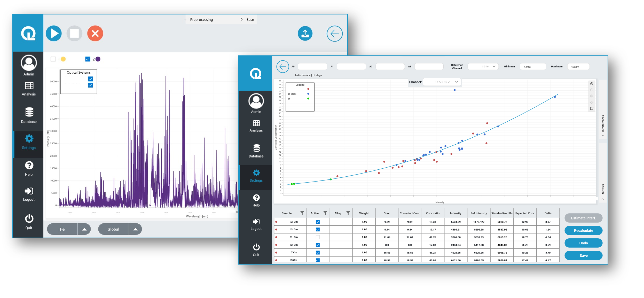Open the Channel dropdown

pos(442,82)
